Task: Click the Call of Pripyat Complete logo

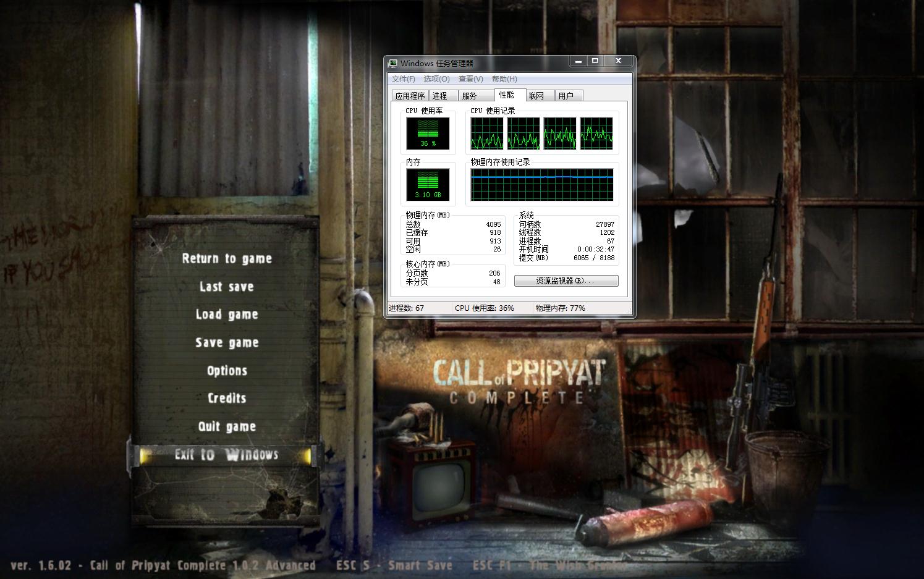Action: (x=518, y=381)
